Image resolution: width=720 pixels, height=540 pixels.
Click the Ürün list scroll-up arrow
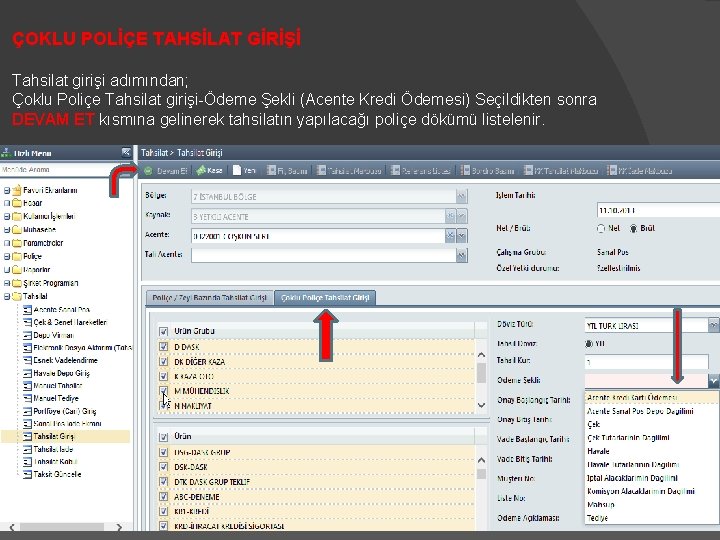click(x=481, y=460)
